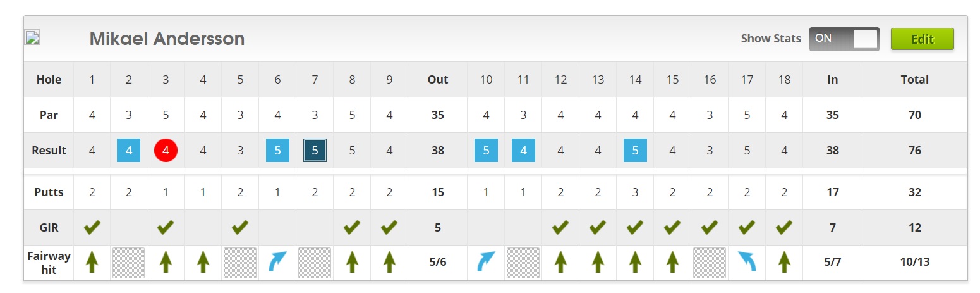The height and width of the screenshot is (293, 980).
Task: Click the red circle birdie on hole 3
Action: [166, 151]
